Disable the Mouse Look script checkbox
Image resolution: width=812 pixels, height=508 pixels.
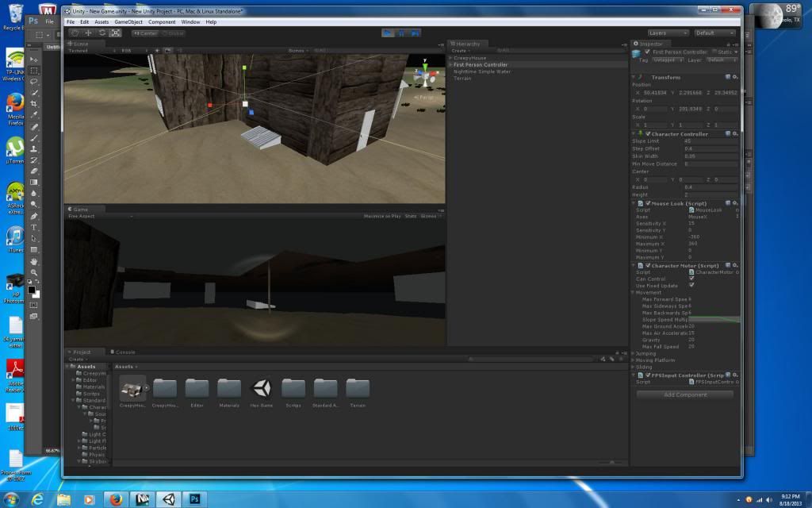(648, 203)
